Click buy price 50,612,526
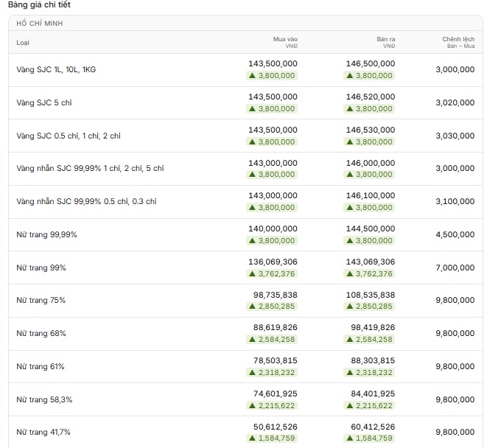This screenshot has height=448, width=487. click(275, 427)
